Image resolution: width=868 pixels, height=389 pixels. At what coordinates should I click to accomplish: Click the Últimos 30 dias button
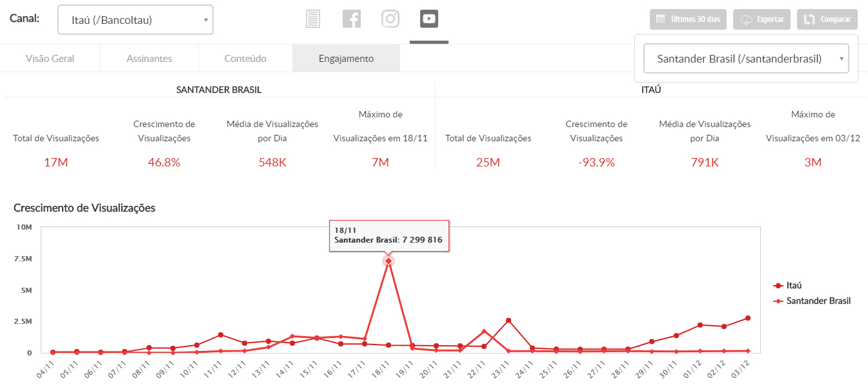coord(689,19)
